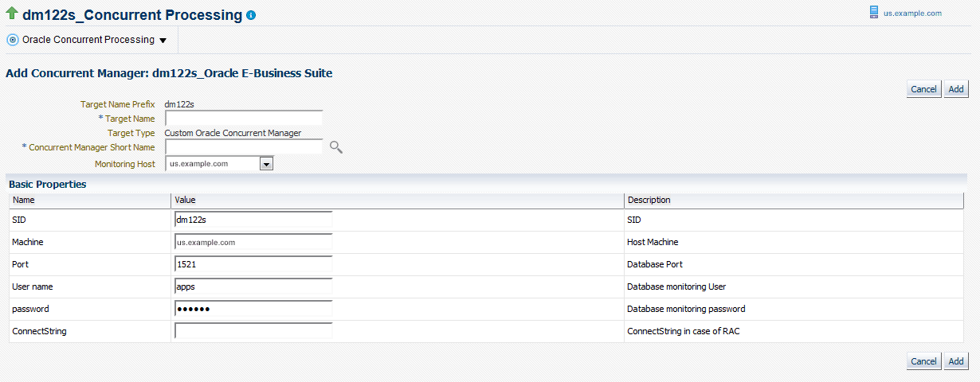Click the Oracle Concurrent Processing target icon
The width and height of the screenshot is (980, 382).
tap(13, 39)
